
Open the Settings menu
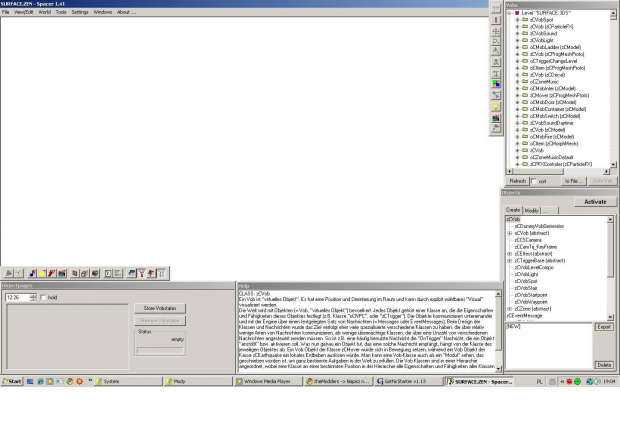[x=80, y=12]
